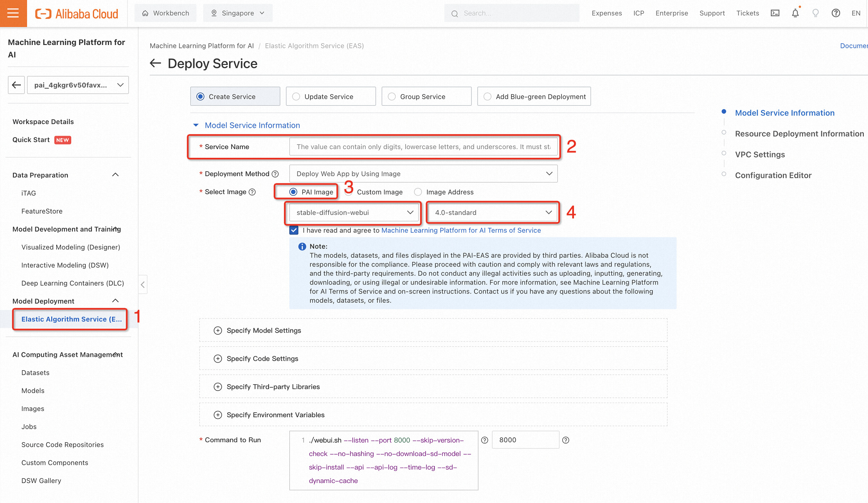Click the Command to Run editor
868x503 pixels.
click(x=384, y=461)
